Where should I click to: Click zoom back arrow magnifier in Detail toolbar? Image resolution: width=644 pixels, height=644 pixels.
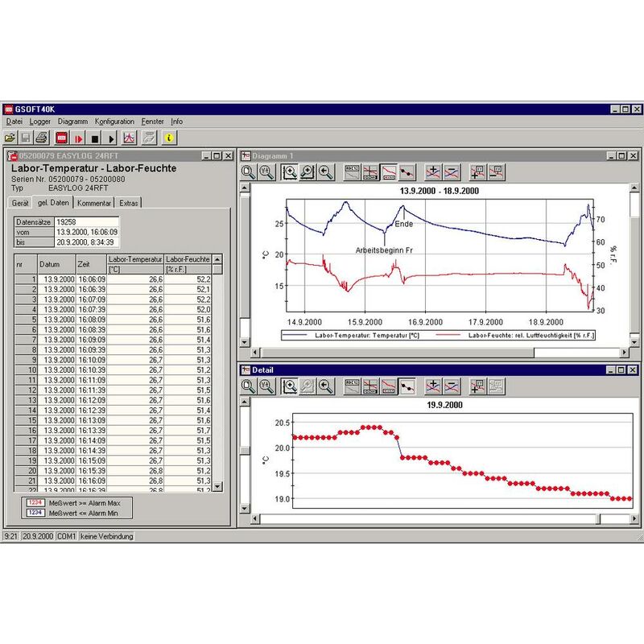point(326,386)
